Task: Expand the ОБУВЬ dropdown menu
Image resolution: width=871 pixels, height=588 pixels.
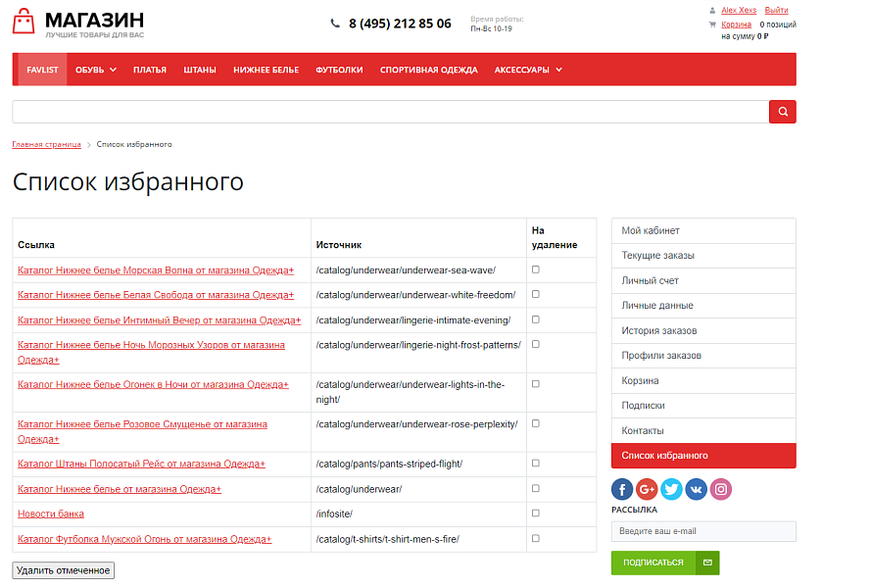Action: pos(96,70)
